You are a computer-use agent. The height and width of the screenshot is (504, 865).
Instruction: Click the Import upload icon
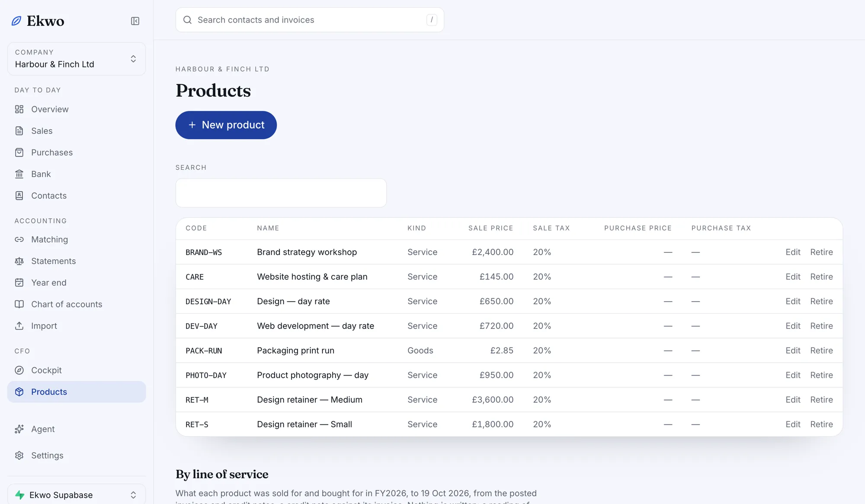[19, 326]
